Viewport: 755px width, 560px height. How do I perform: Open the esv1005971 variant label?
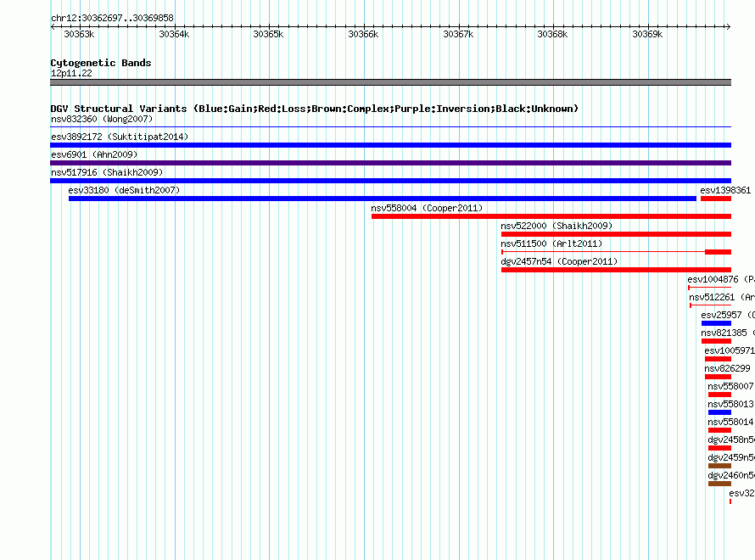[x=730, y=350]
